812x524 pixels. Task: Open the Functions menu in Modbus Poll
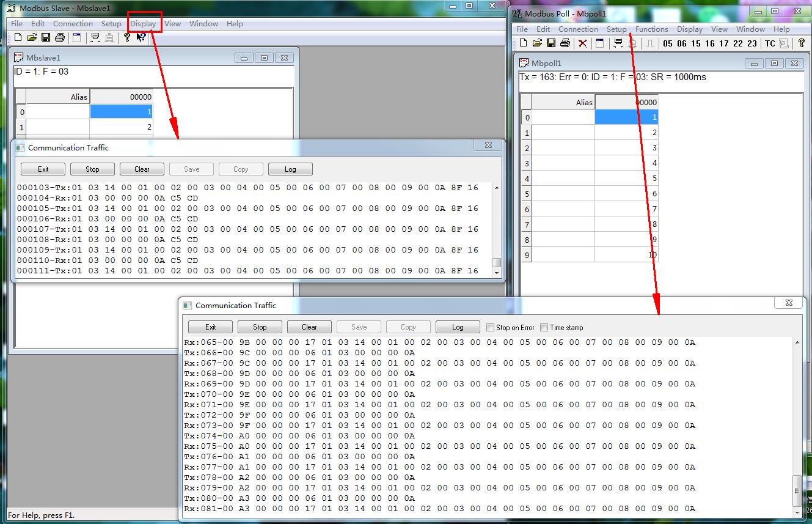(651, 29)
